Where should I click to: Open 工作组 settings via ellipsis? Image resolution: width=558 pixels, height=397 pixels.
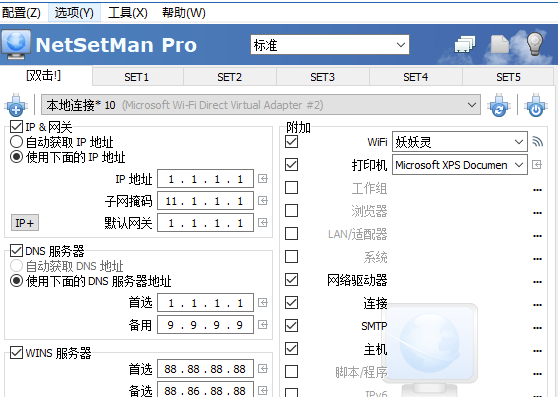(537, 190)
